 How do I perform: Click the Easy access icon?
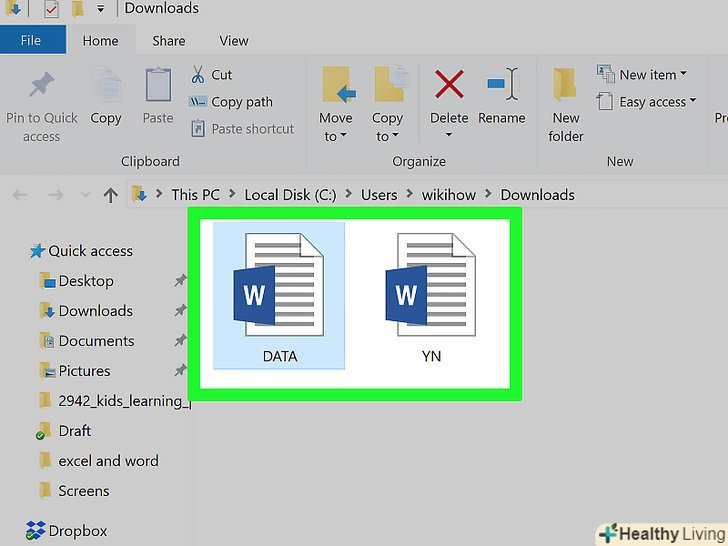click(x=604, y=101)
